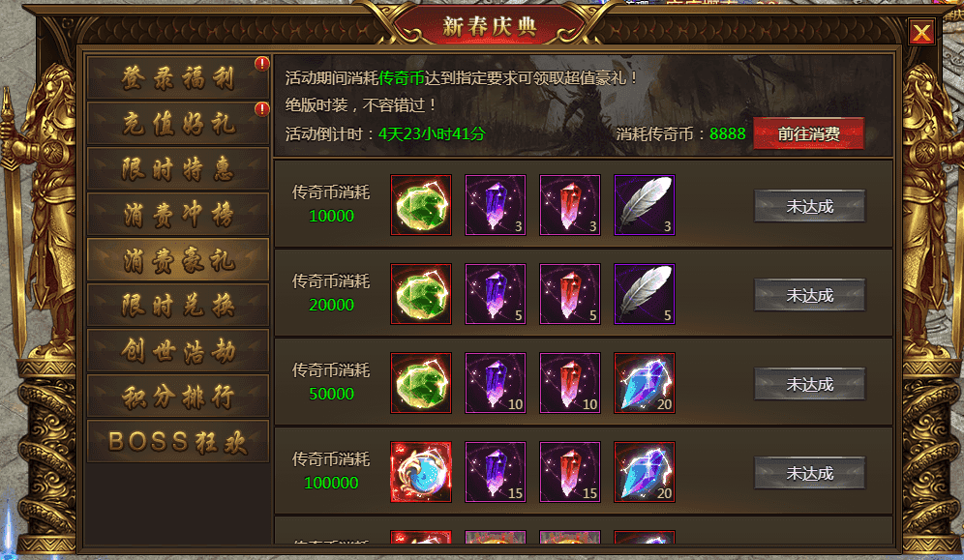Click white feather x3 reward icon
This screenshot has width=964, height=560.
(x=645, y=205)
